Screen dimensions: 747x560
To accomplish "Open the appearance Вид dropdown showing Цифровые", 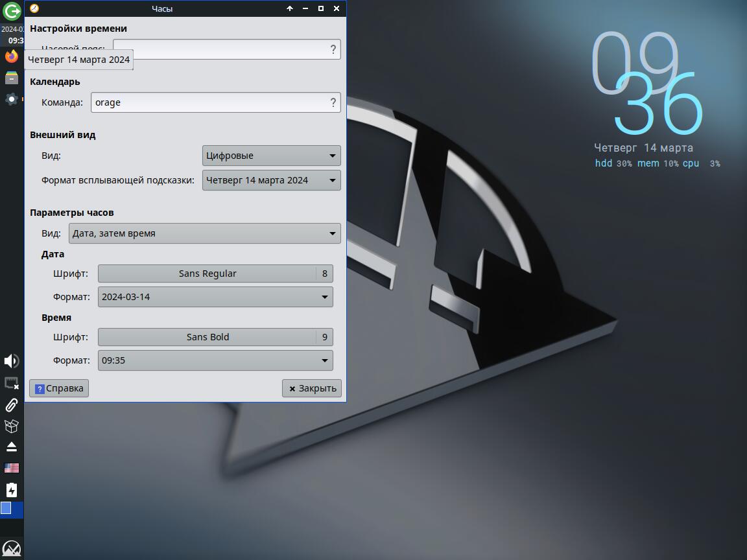I will 272,156.
